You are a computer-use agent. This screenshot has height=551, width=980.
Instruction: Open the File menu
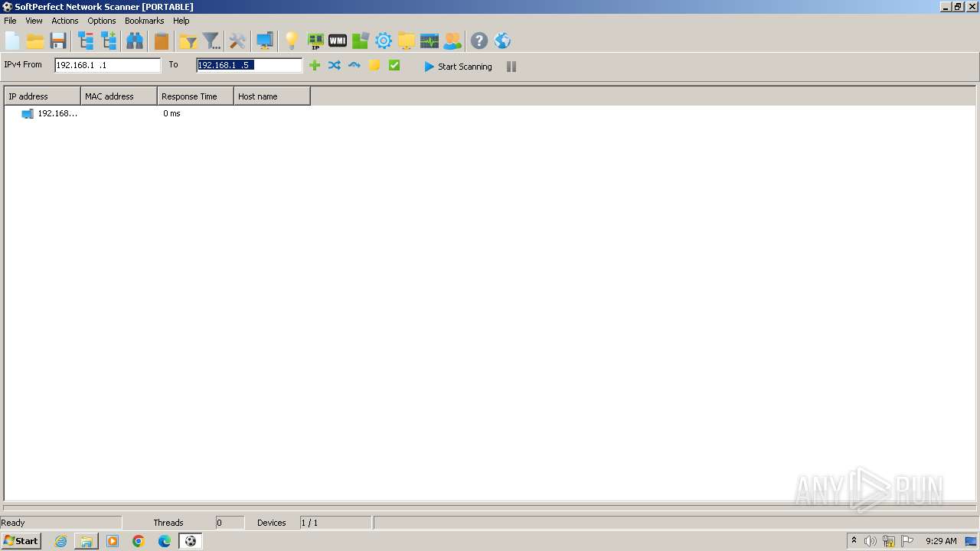(10, 21)
